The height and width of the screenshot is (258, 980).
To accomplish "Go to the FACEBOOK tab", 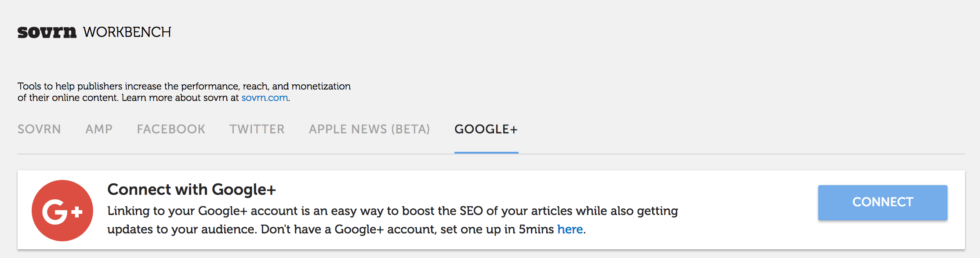I will pyautogui.click(x=171, y=129).
